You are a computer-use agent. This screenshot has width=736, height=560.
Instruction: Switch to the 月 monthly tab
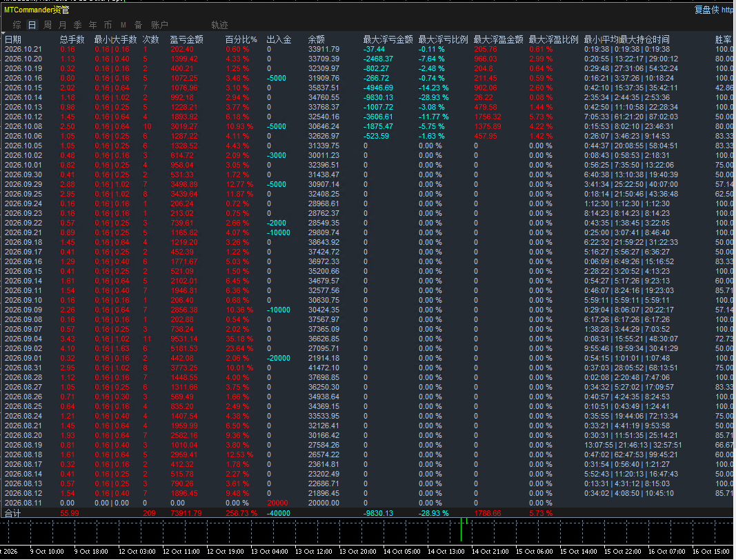[63, 25]
